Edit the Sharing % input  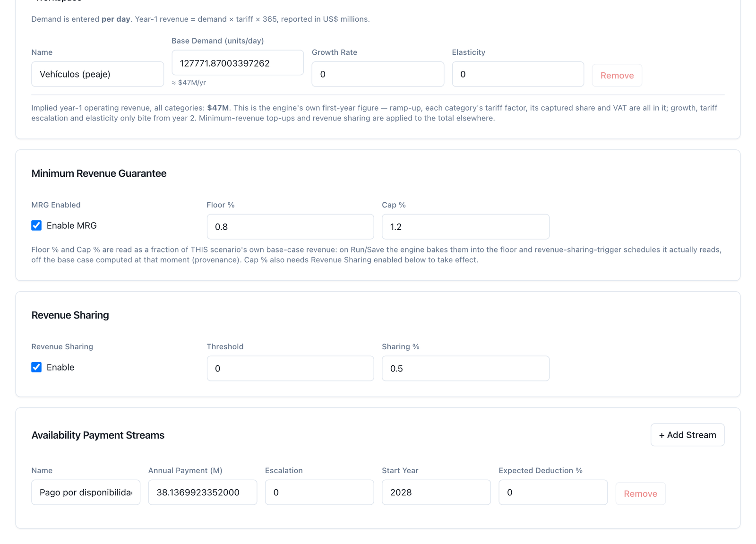pos(465,369)
